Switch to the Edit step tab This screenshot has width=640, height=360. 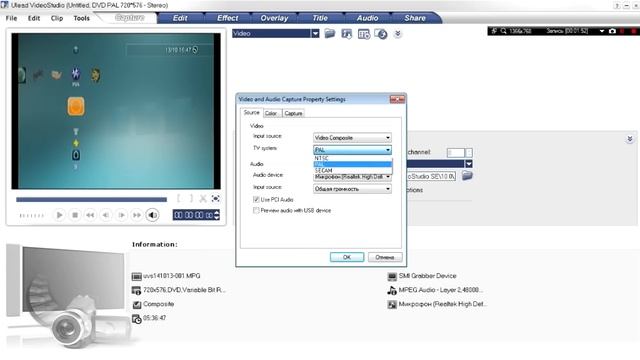[x=180, y=18]
